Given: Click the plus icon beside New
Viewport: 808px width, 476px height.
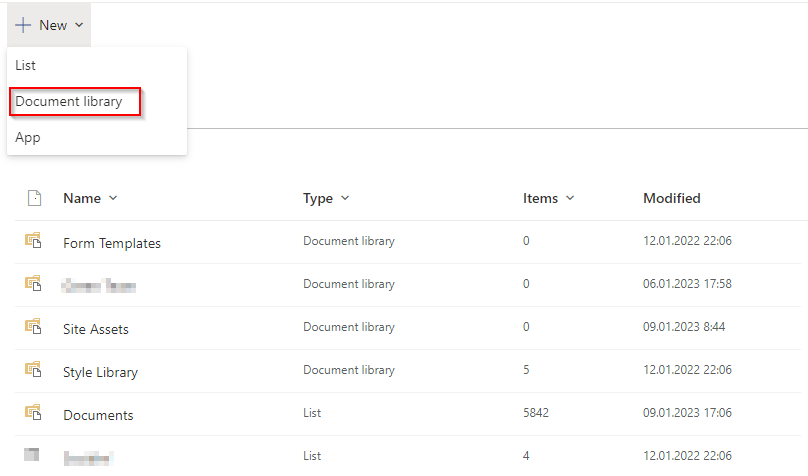Looking at the screenshot, I should (23, 25).
